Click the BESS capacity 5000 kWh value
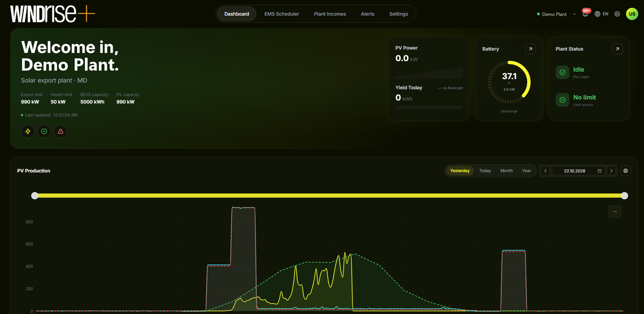The image size is (644, 314). (x=92, y=102)
